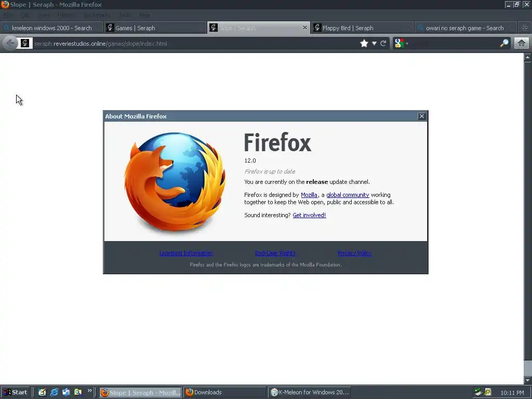Open the Privacy Policy link

coord(354,253)
